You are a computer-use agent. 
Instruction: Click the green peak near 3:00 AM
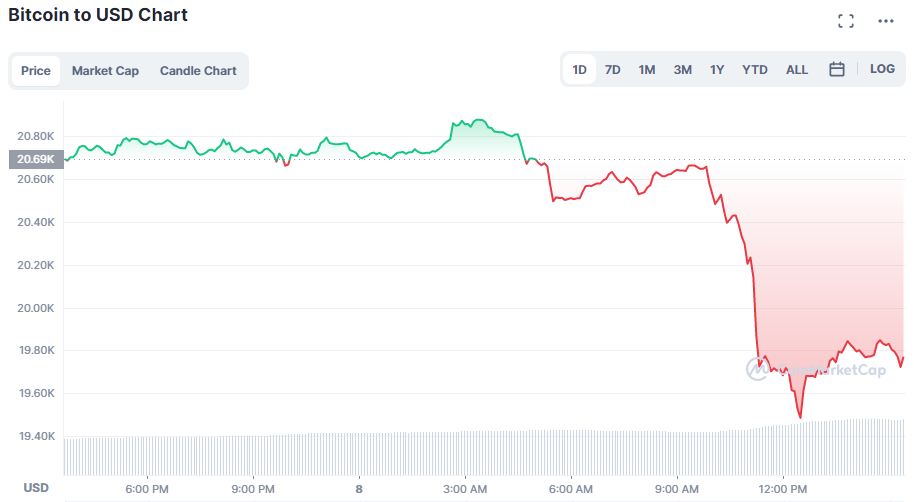point(478,121)
